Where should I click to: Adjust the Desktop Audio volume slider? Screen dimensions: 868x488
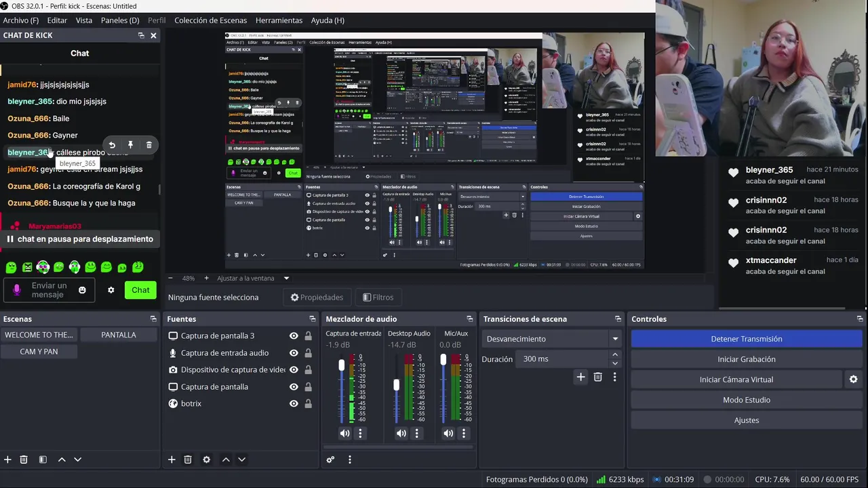pyautogui.click(x=397, y=384)
